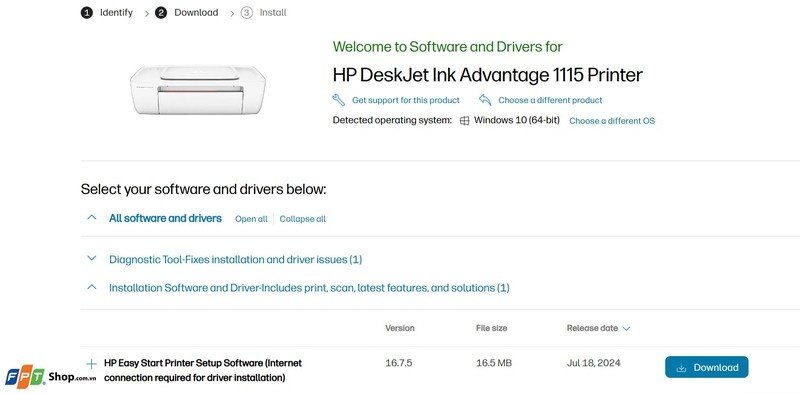Image resolution: width=800 pixels, height=394 pixels.
Task: Click the HP Easy Start Printer Setup Software title
Action: point(203,371)
